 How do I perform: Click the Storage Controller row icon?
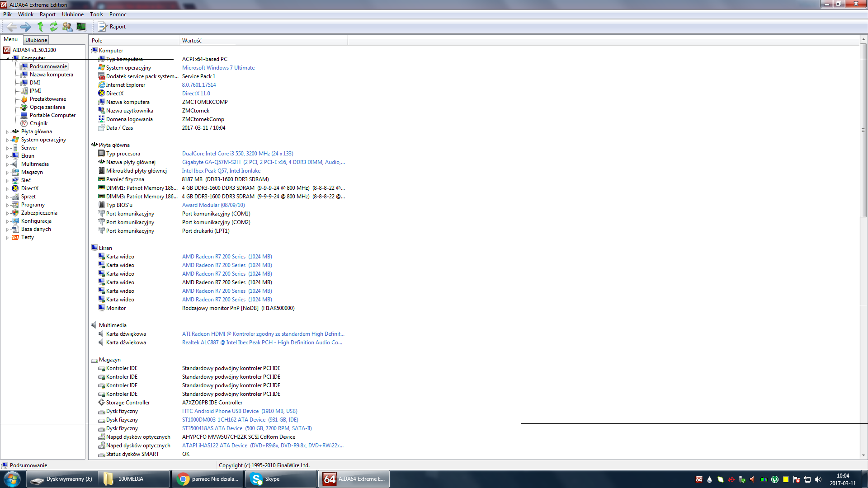[x=102, y=402]
